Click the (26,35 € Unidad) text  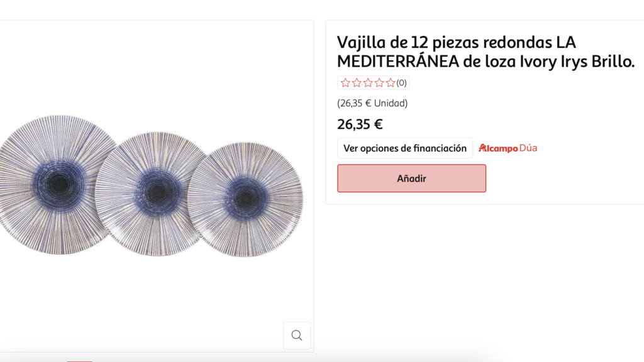tap(372, 102)
